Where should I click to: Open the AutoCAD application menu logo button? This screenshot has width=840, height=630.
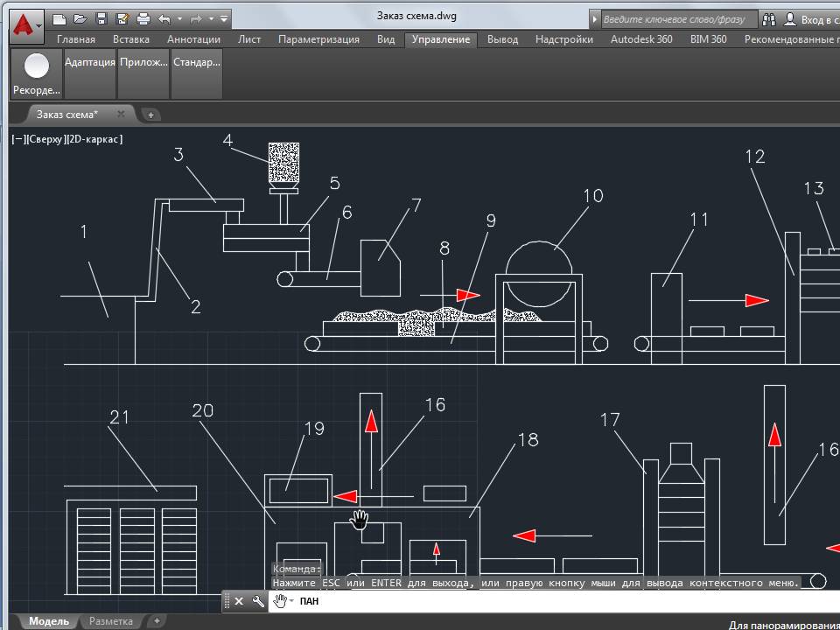pos(25,27)
